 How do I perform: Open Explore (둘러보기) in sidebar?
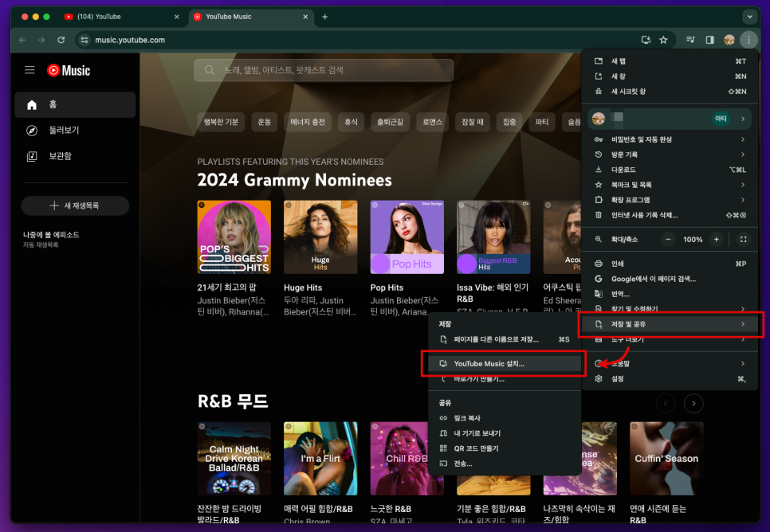click(x=75, y=130)
